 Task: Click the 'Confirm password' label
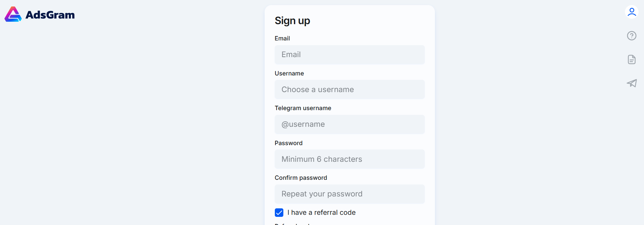tap(301, 178)
